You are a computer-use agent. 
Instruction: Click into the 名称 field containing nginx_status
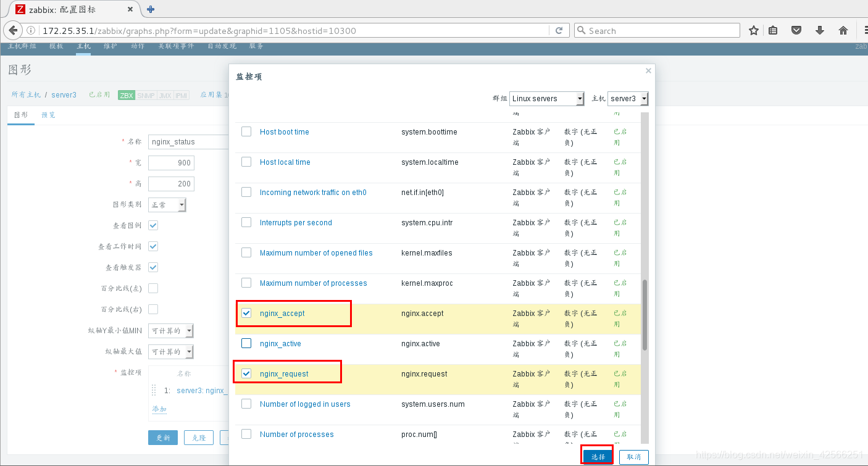tap(188, 141)
